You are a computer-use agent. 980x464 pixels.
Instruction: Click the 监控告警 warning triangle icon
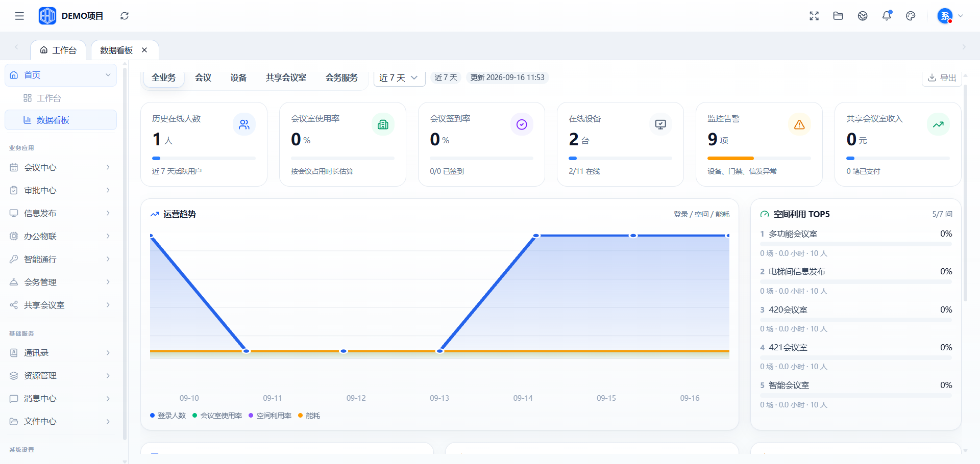pyautogui.click(x=799, y=124)
